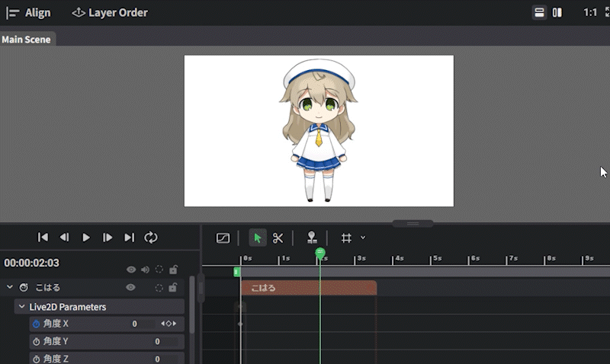Hide the こはる track with eye icon

[130, 288]
